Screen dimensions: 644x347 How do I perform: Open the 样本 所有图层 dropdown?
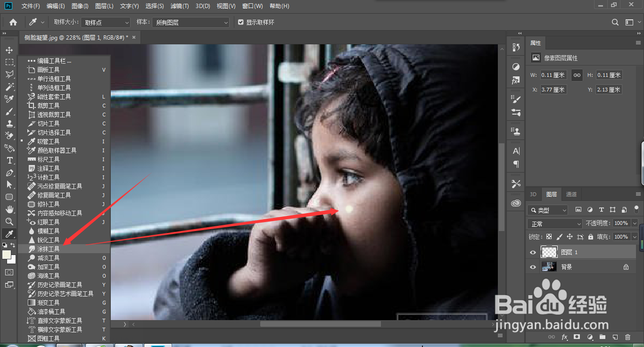tap(191, 22)
